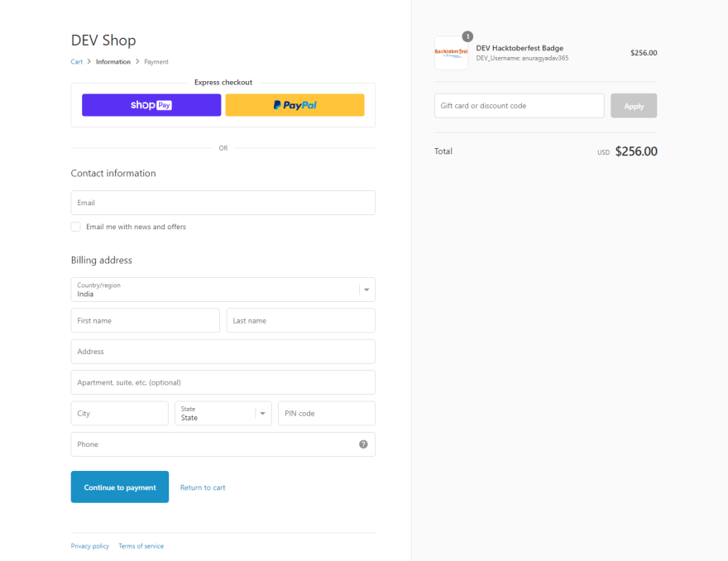The height and width of the screenshot is (561, 728).
Task: Open the Privacy policy link
Action: [90, 546]
